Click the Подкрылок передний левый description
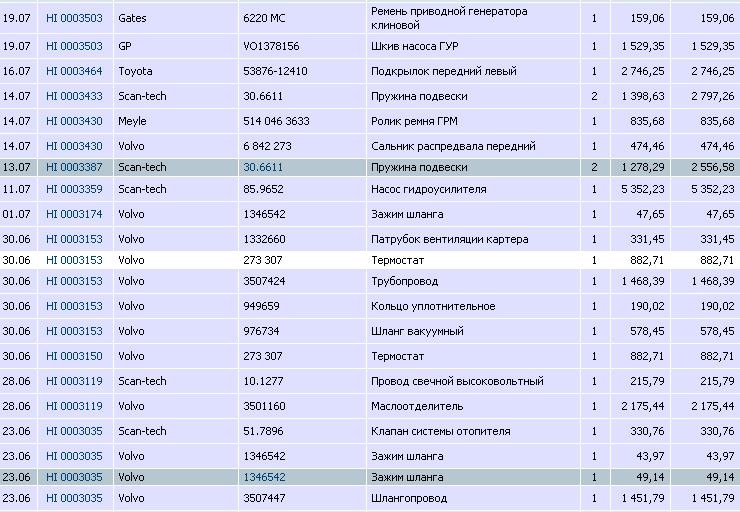Image resolution: width=740 pixels, height=512 pixels. pyautogui.click(x=443, y=71)
